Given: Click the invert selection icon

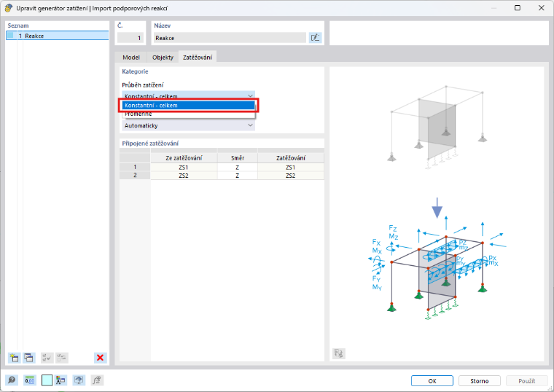Looking at the screenshot, I should point(61,358).
